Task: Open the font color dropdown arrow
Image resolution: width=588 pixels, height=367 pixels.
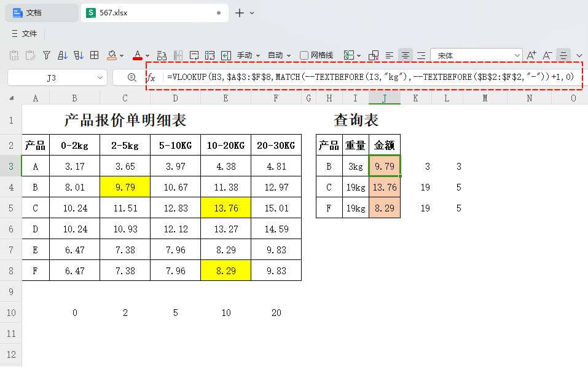Action: [x=147, y=55]
